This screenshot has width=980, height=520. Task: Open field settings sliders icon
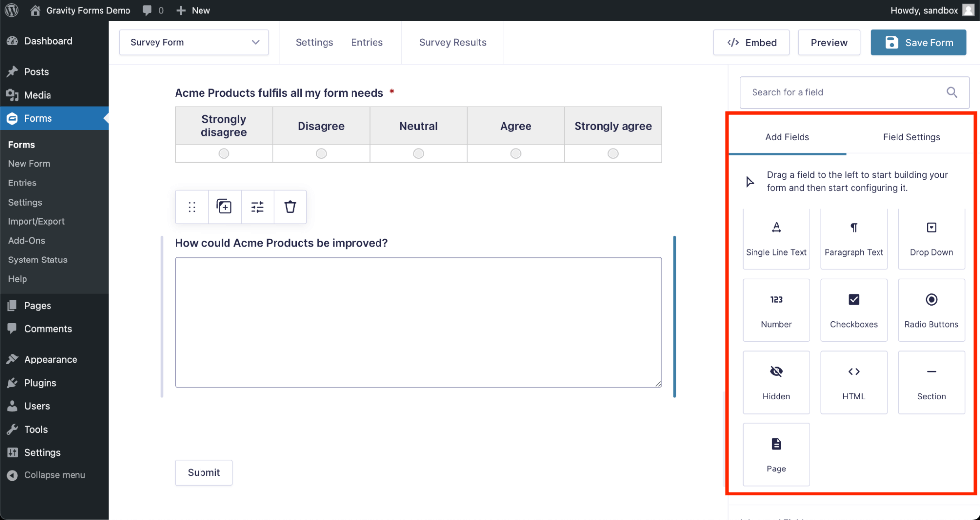(x=257, y=207)
